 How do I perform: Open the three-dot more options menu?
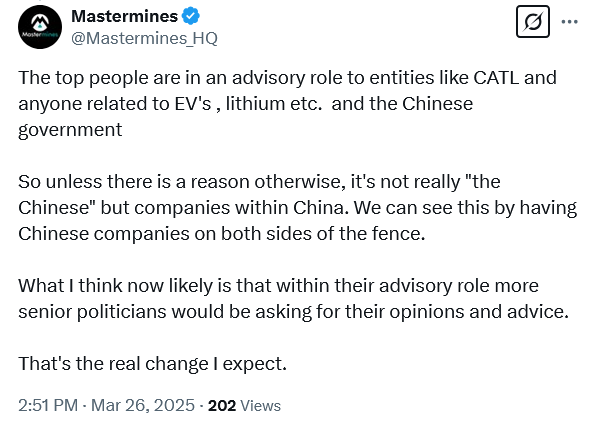tap(569, 22)
